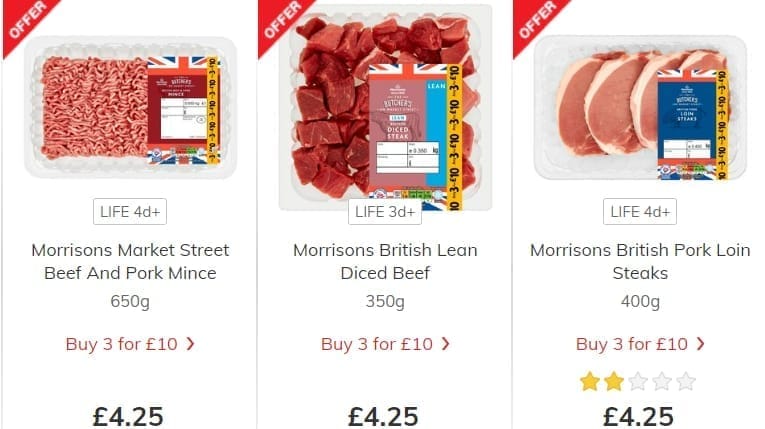Open Morrisons British Lean Diced Beef title
The width and height of the screenshot is (765, 429).
[385, 262]
